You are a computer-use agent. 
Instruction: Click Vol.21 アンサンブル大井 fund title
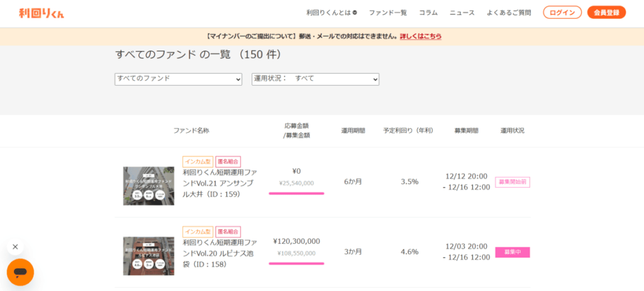[x=219, y=183]
